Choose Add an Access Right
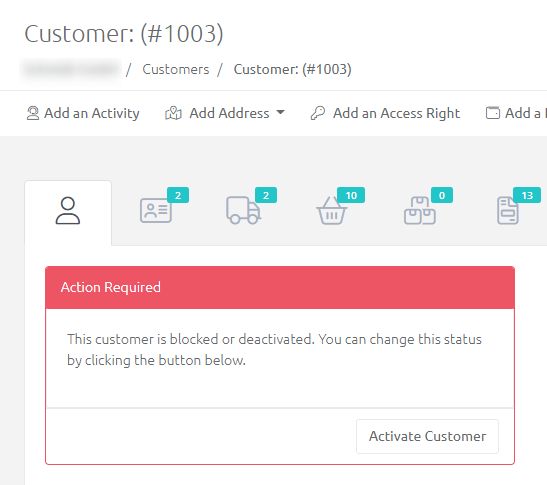 (x=396, y=113)
